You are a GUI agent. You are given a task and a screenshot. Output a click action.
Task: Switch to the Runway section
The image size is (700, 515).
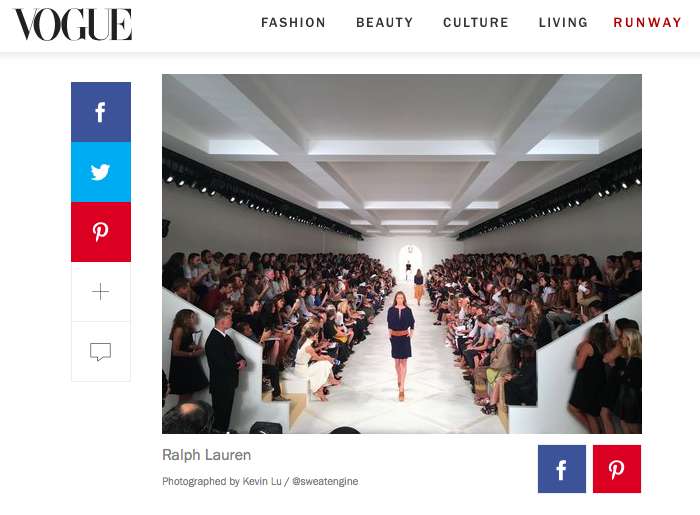pyautogui.click(x=647, y=23)
